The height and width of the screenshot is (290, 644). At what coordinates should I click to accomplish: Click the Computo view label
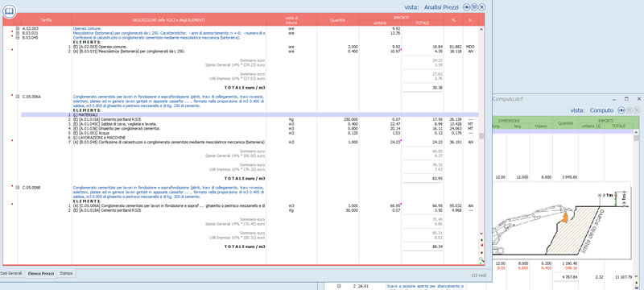pyautogui.click(x=601, y=110)
